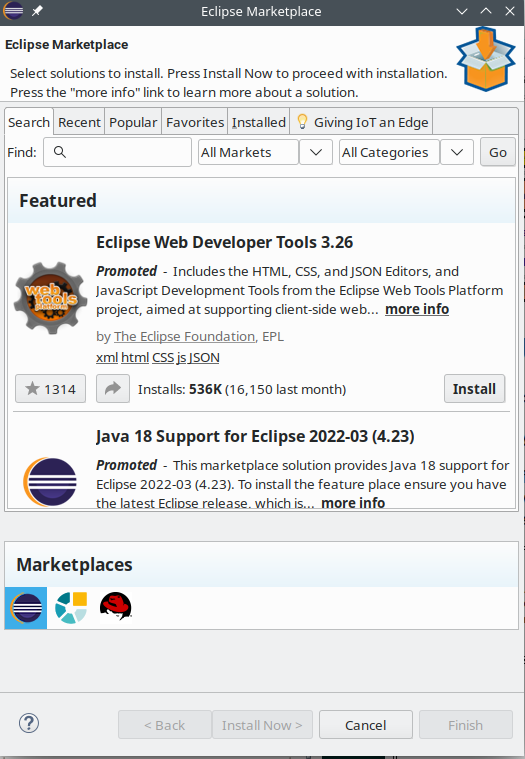
Task: Click the Featured heading
Action: point(58,200)
